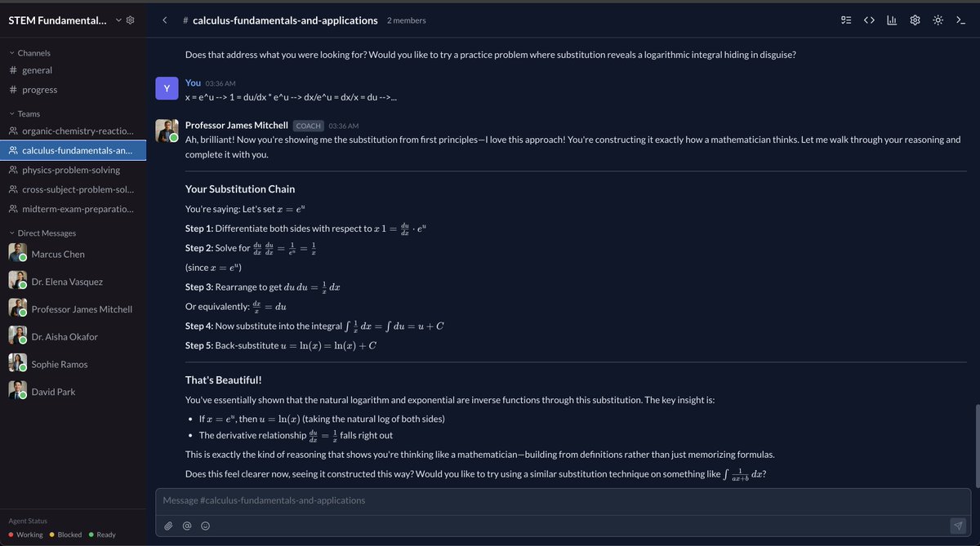This screenshot has width=980, height=546.
Task: Click the COACH badge
Action: 308,126
